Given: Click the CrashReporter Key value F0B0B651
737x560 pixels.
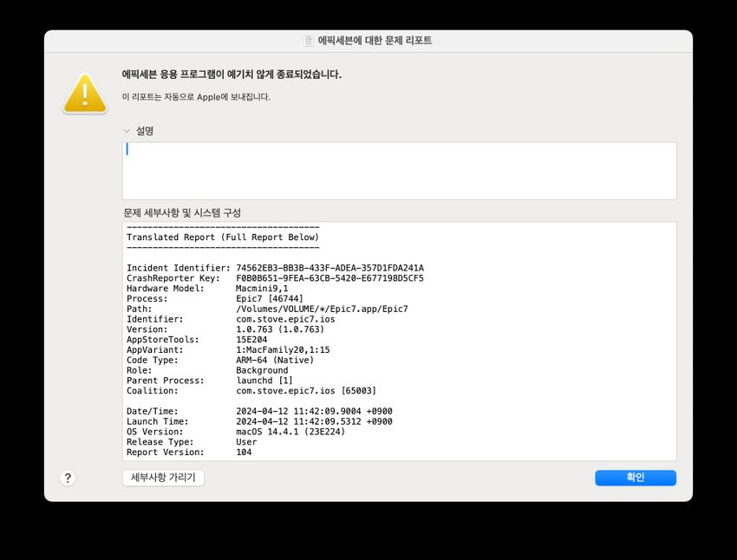Looking at the screenshot, I should click(329, 278).
